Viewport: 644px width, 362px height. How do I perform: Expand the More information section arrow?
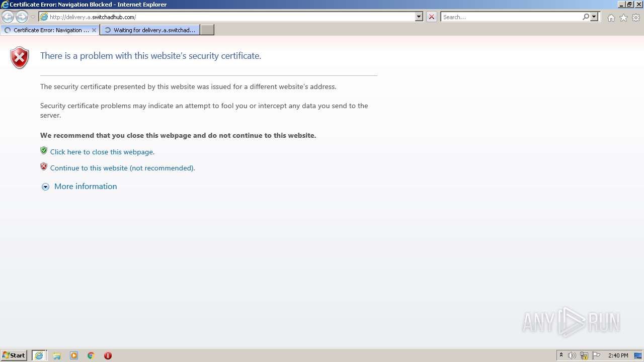pos(45,187)
